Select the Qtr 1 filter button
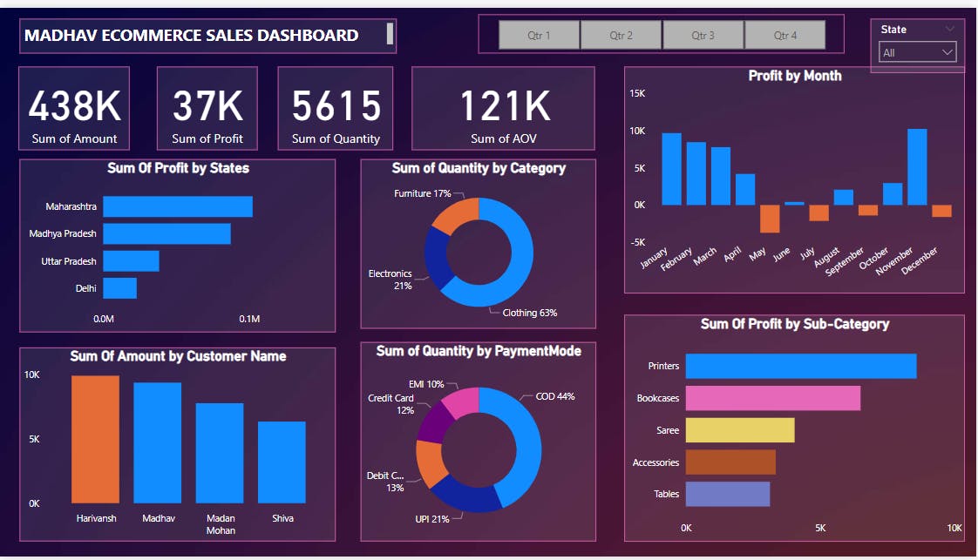Screen dimensions: 978x560 pos(538,34)
